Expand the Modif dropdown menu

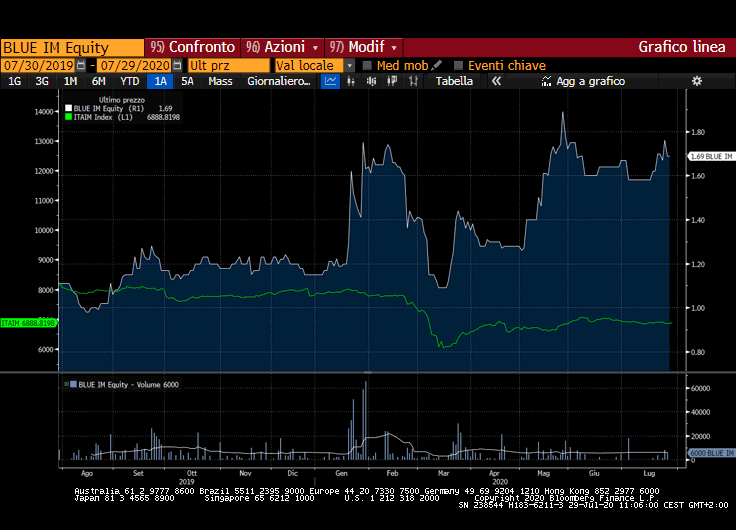click(394, 47)
